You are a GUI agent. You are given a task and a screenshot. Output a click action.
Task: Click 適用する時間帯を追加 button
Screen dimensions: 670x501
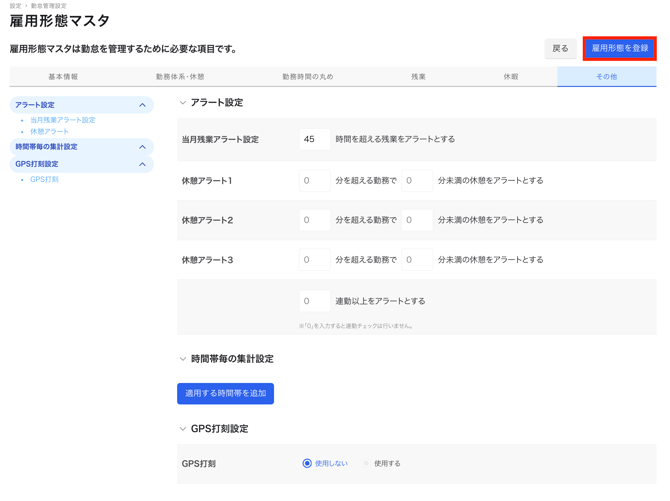click(x=225, y=393)
